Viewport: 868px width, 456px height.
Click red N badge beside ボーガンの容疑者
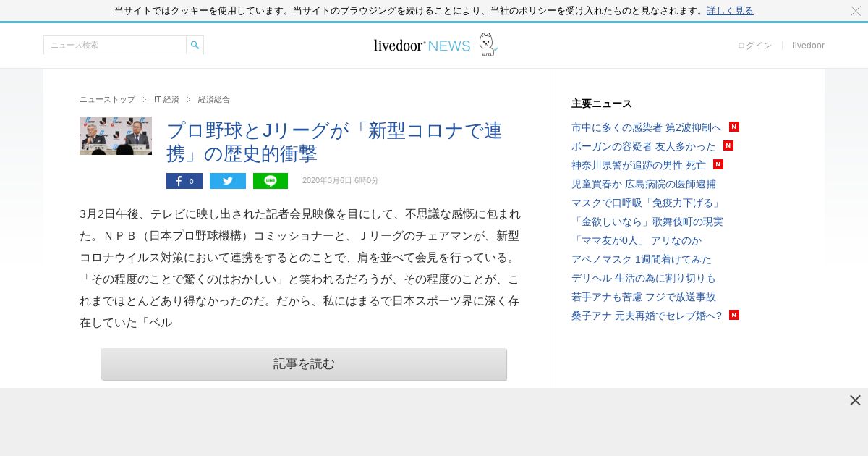(728, 145)
